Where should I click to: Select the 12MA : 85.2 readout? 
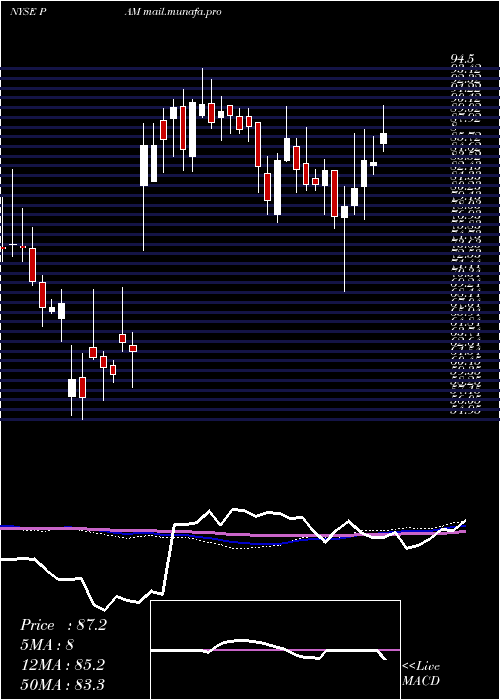point(62,665)
